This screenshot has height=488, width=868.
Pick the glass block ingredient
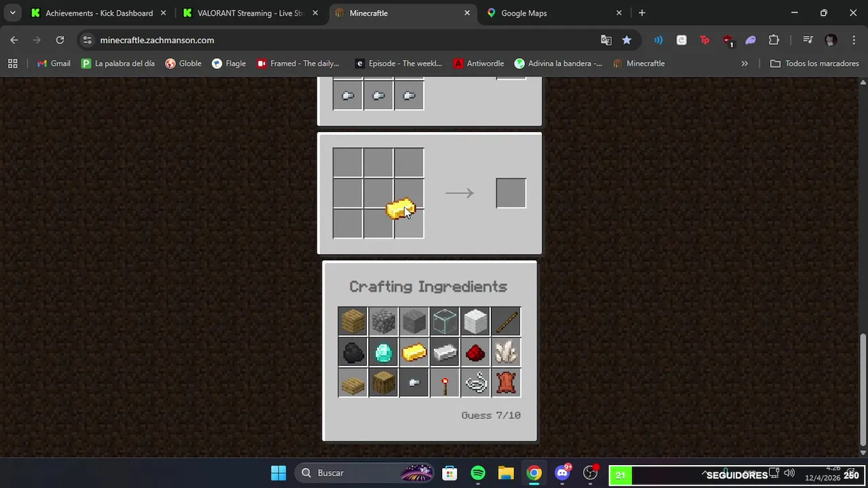pyautogui.click(x=445, y=321)
